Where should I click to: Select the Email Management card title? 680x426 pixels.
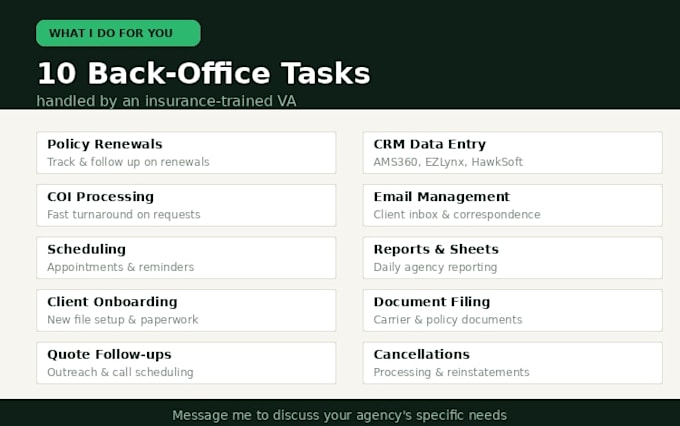coord(441,197)
